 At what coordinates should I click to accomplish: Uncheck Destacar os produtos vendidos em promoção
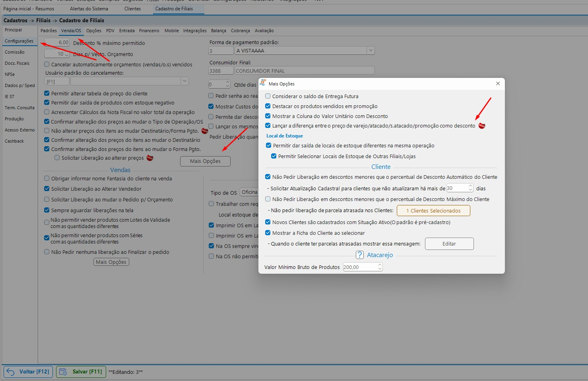click(268, 106)
